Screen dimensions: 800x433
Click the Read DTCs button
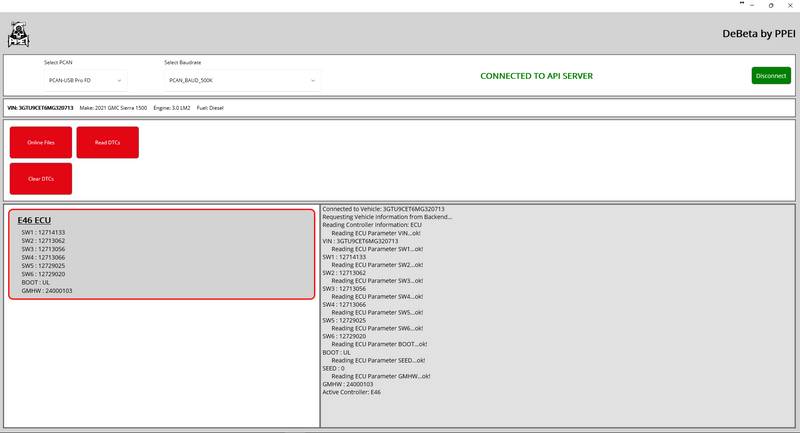point(107,143)
